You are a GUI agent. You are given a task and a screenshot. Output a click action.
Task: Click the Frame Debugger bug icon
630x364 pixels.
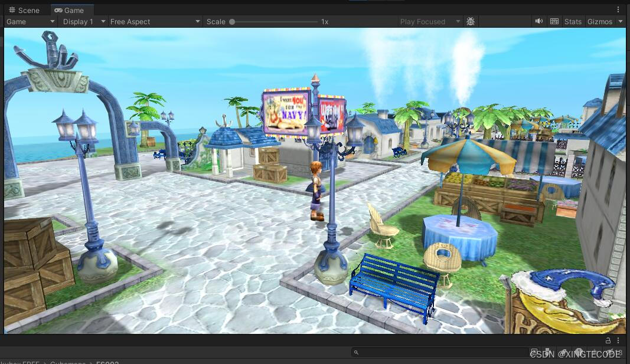tap(471, 21)
